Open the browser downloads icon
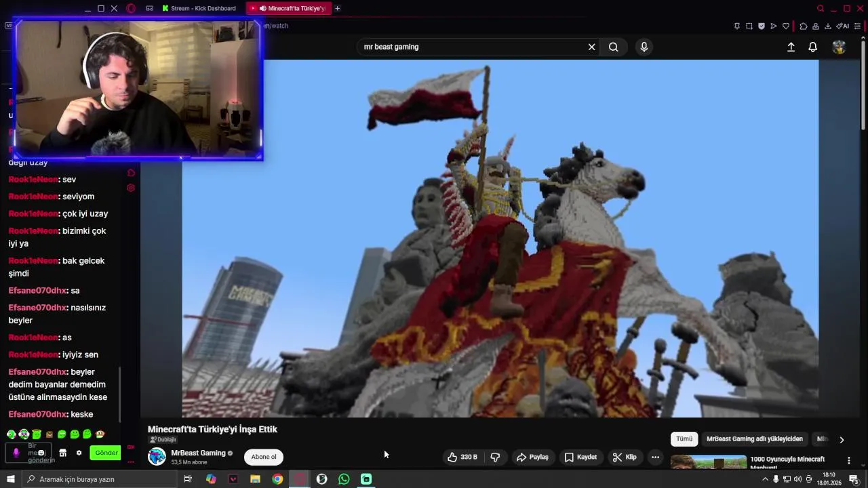Image resolution: width=868 pixels, height=488 pixels. click(828, 26)
